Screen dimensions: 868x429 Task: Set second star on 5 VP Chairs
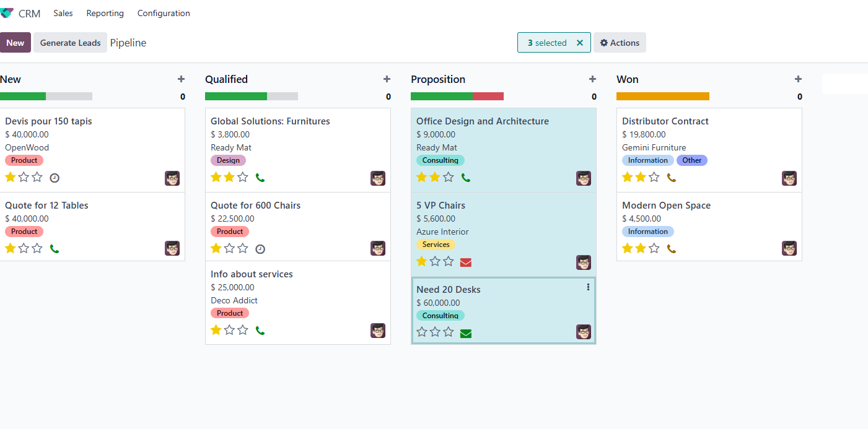(435, 261)
